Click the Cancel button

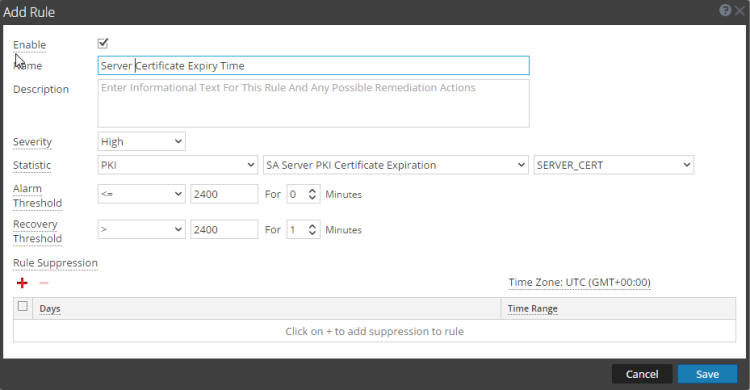(x=642, y=374)
